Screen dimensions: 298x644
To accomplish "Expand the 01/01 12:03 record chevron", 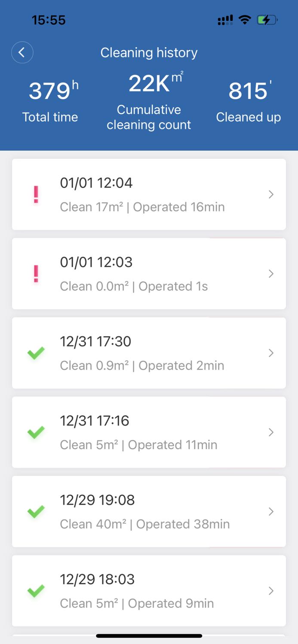I will click(271, 274).
